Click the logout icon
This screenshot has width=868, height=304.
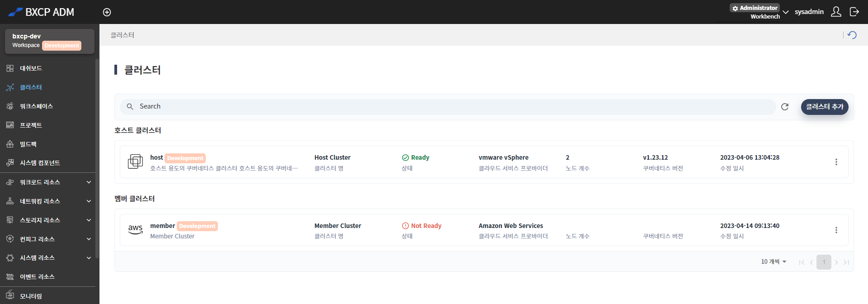854,12
